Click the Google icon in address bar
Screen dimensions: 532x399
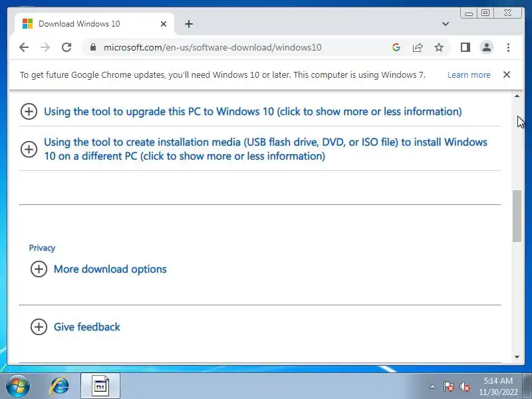pos(396,47)
